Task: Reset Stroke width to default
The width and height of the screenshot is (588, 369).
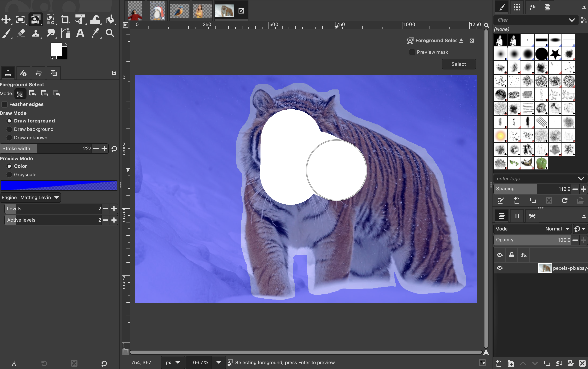Action: [114, 149]
